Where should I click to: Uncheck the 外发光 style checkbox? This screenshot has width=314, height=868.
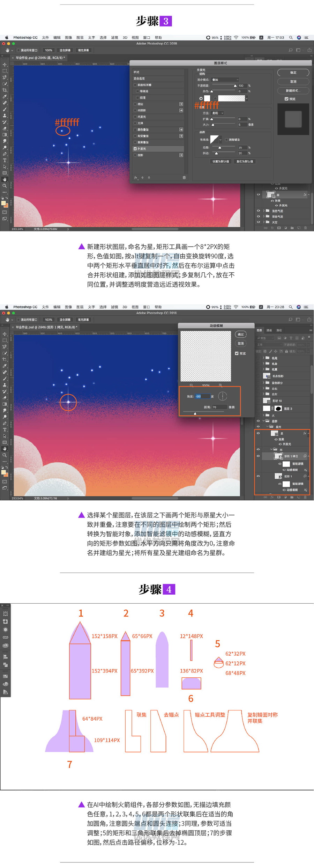[x=135, y=149]
